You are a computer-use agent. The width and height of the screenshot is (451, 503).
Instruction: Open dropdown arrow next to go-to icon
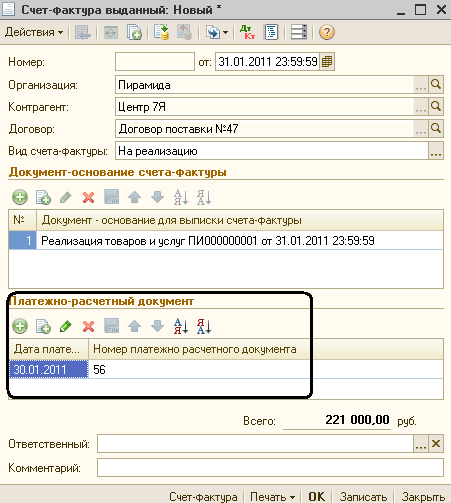point(225,33)
